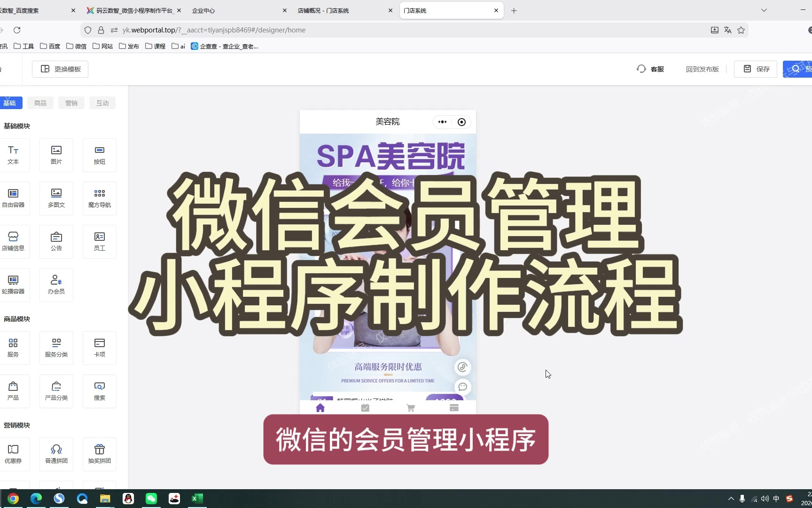Select the 抽奖拼团 lottery group module
The height and width of the screenshot is (508, 812).
point(100,454)
